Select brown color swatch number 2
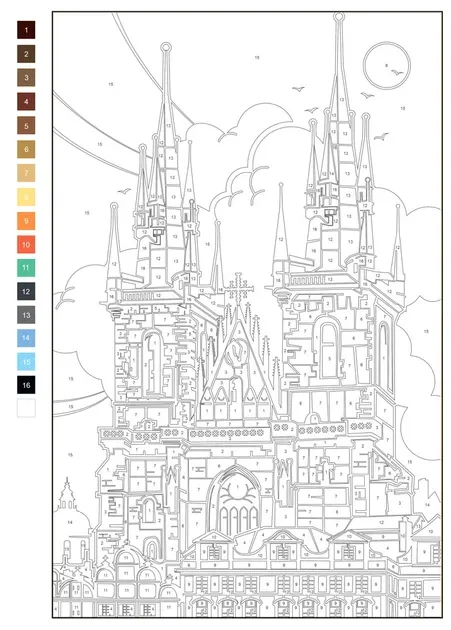The image size is (451, 630). coord(26,54)
